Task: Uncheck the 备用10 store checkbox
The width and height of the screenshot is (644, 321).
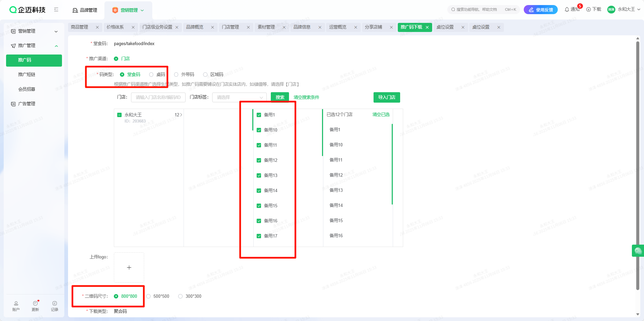Action: click(259, 130)
